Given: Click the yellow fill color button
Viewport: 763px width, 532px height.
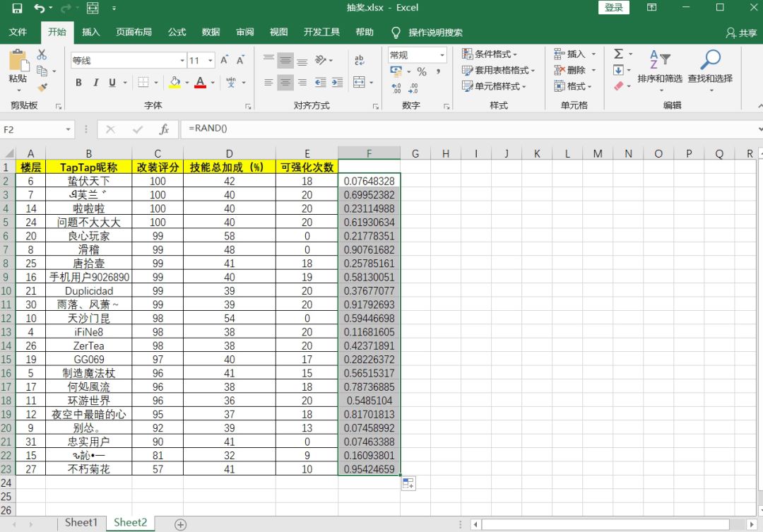Looking at the screenshot, I should (175, 82).
